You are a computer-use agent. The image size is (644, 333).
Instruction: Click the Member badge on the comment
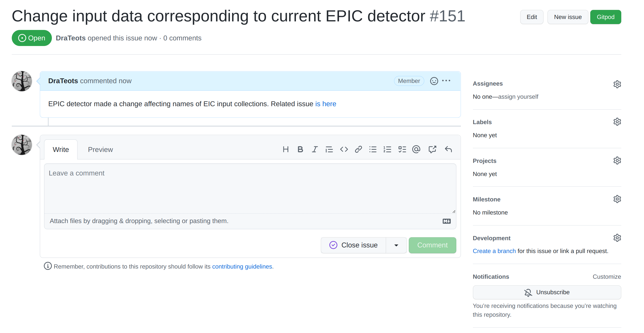click(409, 81)
